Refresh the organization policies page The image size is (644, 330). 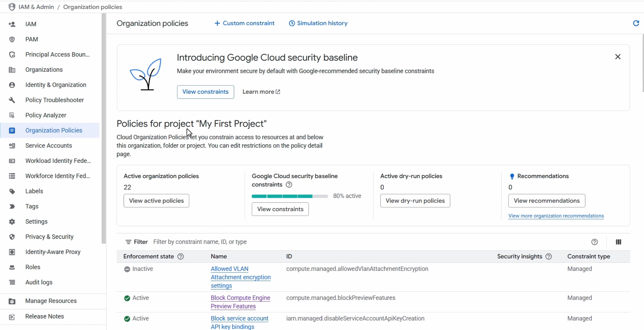[x=636, y=23]
